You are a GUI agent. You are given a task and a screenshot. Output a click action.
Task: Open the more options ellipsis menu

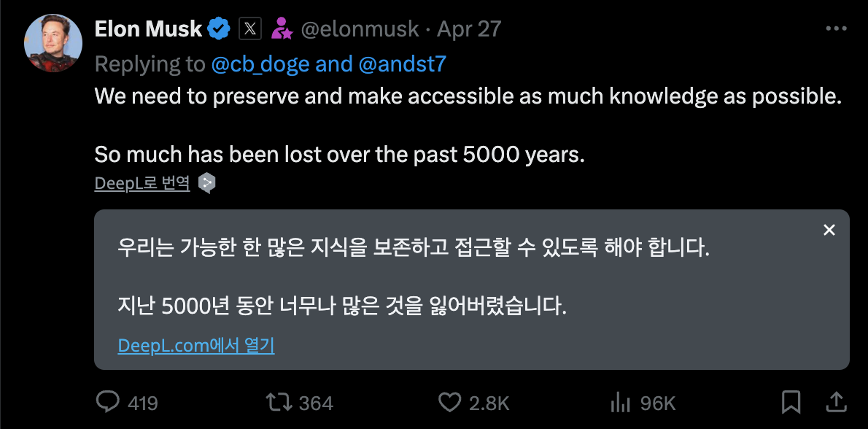point(835,28)
